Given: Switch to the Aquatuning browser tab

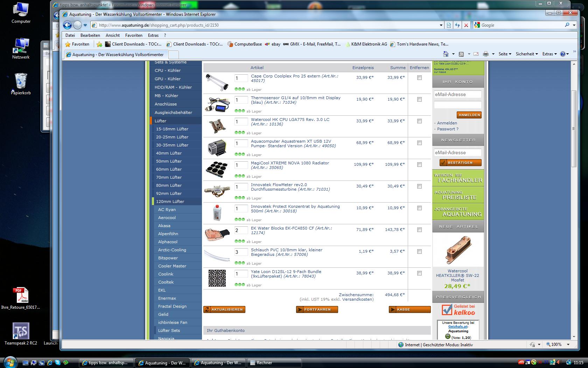Looking at the screenshot, I should click(x=115, y=55).
